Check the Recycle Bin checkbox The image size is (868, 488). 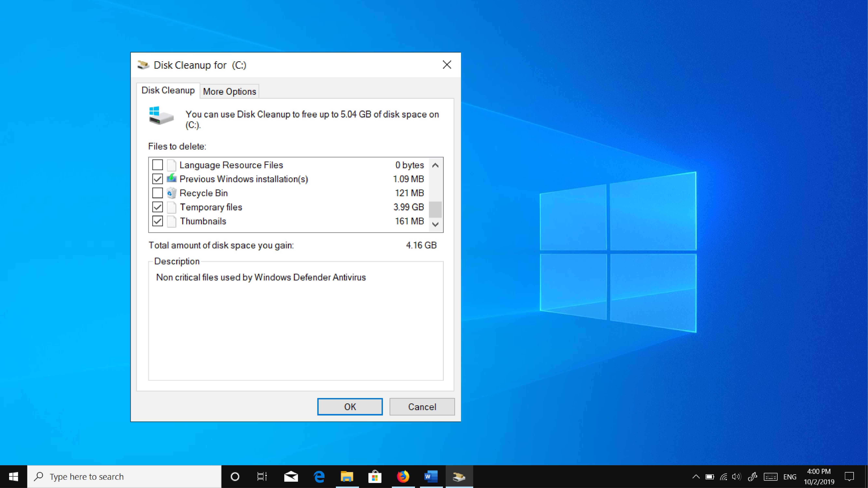click(157, 193)
